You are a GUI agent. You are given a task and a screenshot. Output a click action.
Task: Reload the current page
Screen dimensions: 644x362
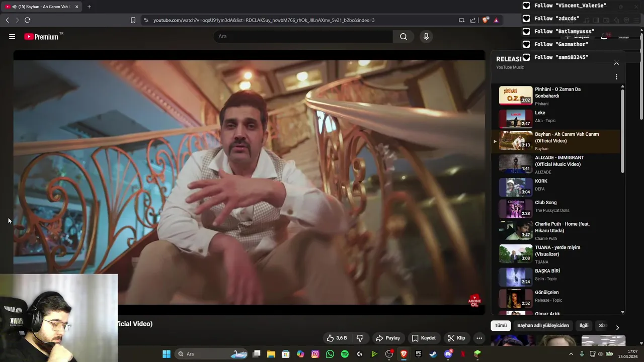click(x=27, y=20)
